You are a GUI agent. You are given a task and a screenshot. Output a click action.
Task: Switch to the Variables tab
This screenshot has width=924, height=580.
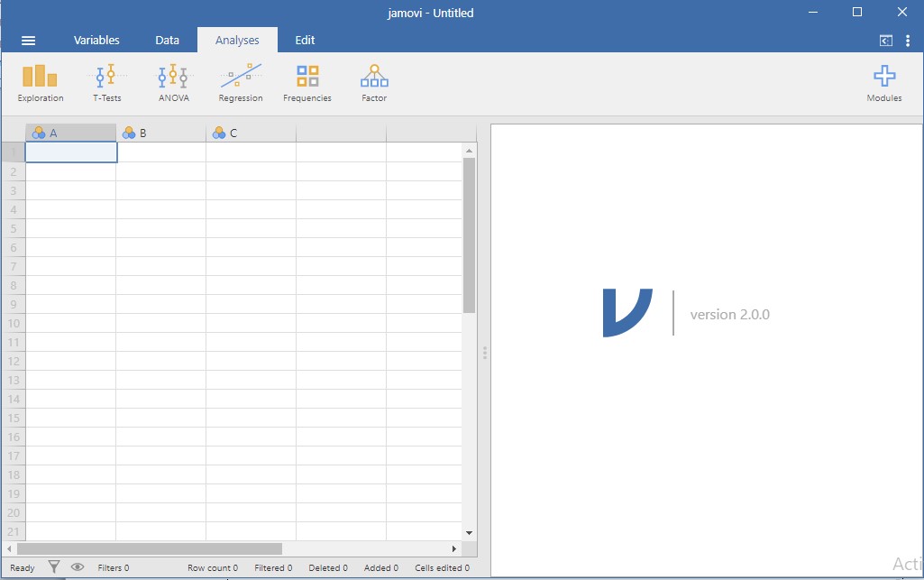pos(96,40)
